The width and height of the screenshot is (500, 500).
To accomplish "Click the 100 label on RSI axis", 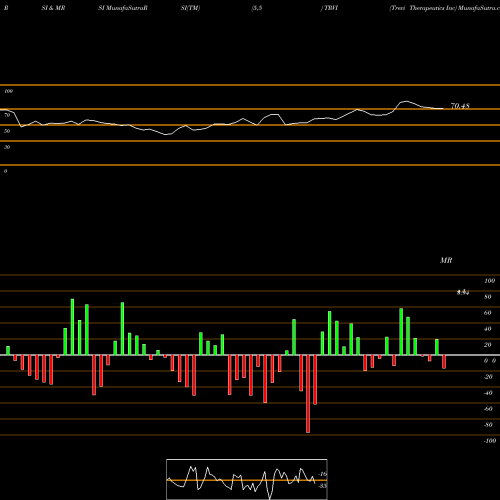I will (8, 91).
